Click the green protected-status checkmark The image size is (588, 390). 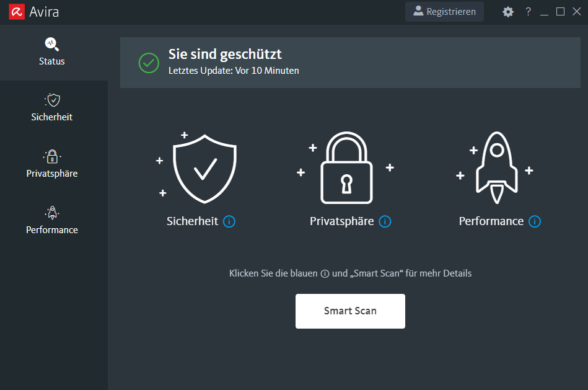click(x=149, y=62)
